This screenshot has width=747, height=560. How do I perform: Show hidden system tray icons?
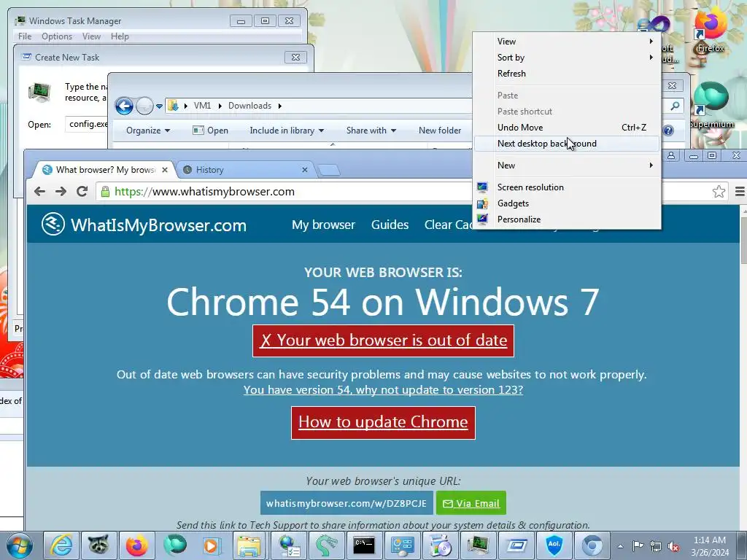[x=620, y=547]
